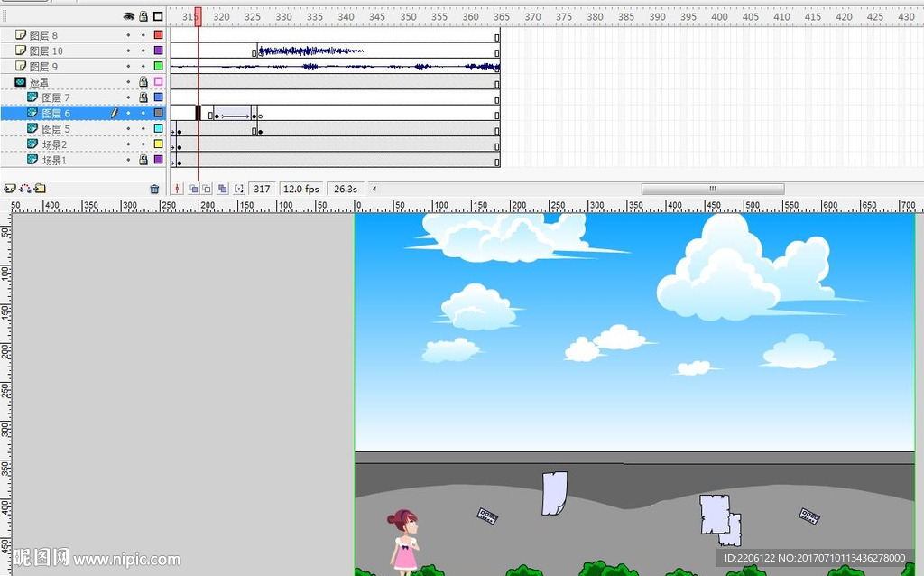This screenshot has width=924, height=576.
Task: Turn on onion skin outlines mode
Action: point(207,189)
